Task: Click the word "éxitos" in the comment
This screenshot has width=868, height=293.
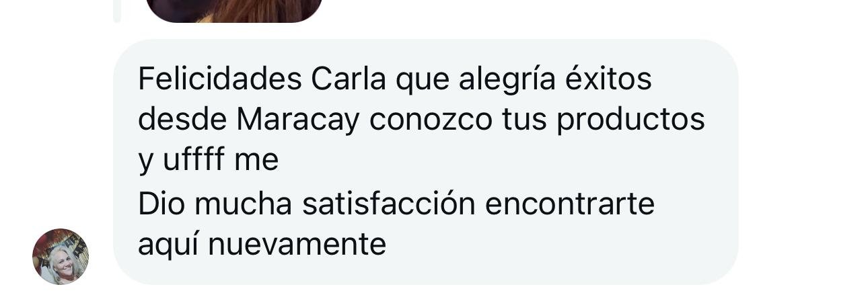Action: (608, 79)
